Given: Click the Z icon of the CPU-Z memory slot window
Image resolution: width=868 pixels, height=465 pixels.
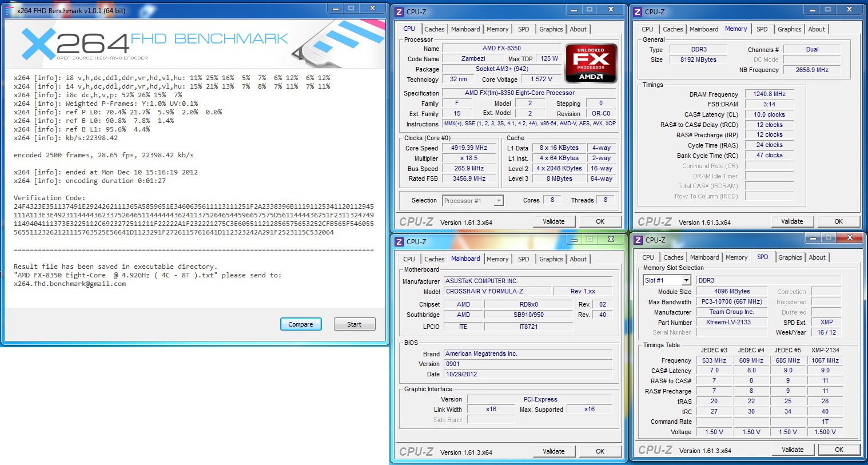Looking at the screenshot, I should (x=638, y=240).
